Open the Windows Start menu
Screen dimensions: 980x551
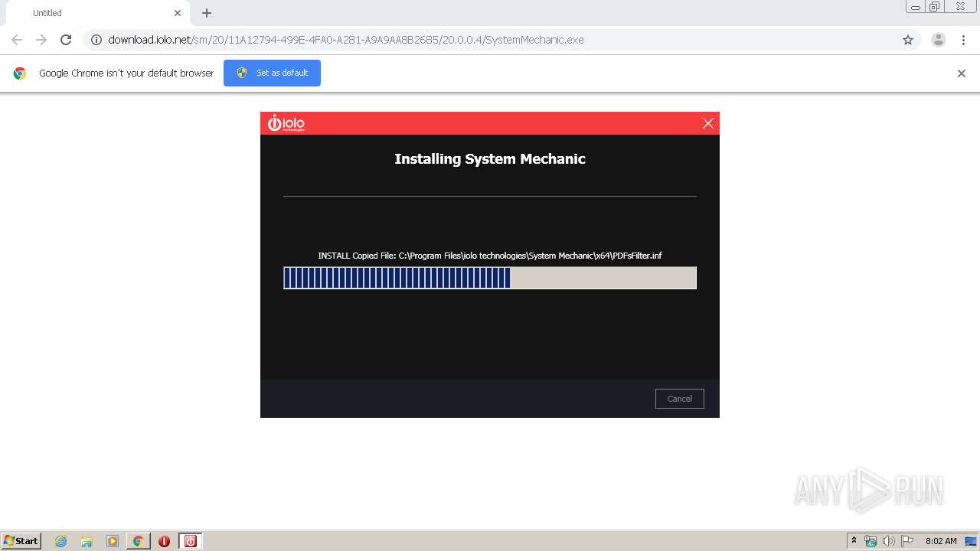tap(21, 540)
